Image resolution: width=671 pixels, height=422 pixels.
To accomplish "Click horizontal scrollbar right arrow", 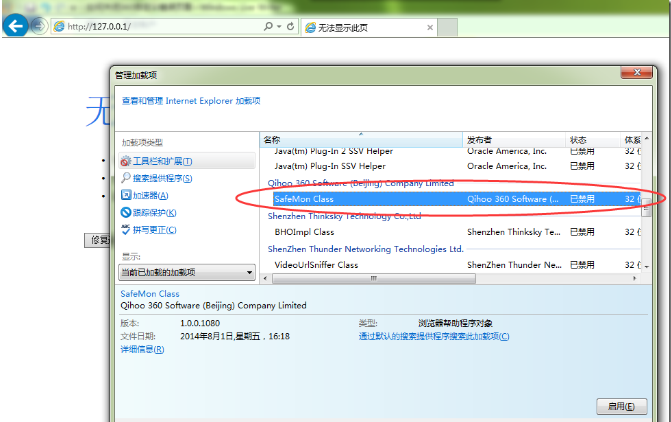I will coord(634,279).
